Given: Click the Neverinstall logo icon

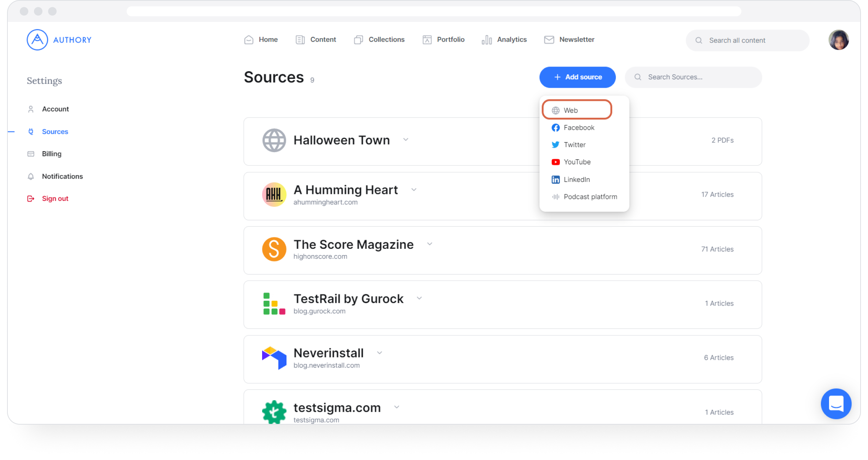Looking at the screenshot, I should coord(274,358).
